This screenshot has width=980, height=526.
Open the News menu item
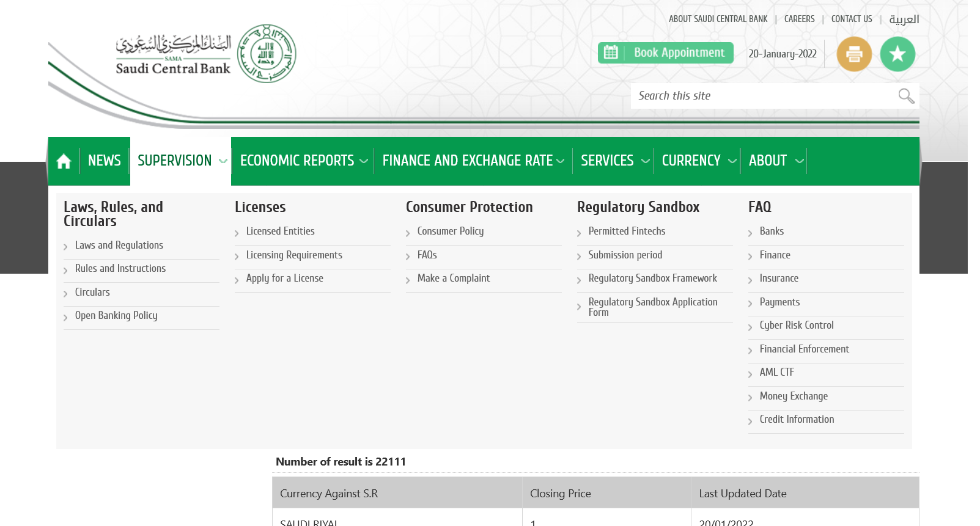(105, 161)
